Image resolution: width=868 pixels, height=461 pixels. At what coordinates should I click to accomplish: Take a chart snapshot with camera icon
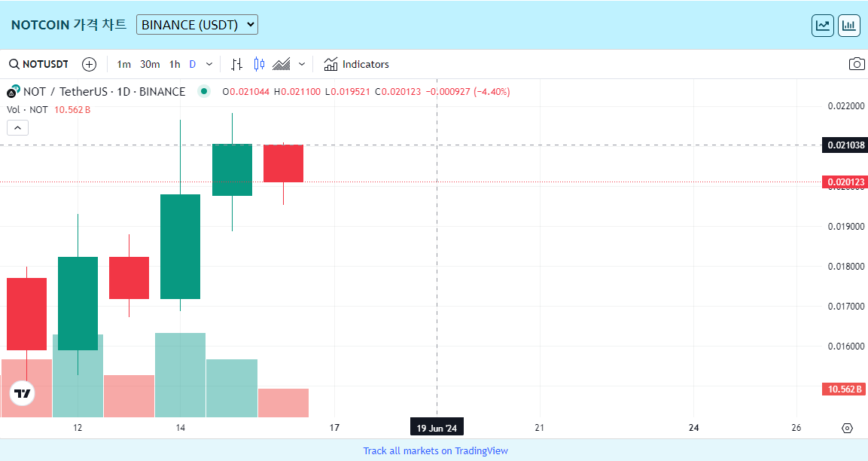pyautogui.click(x=857, y=64)
